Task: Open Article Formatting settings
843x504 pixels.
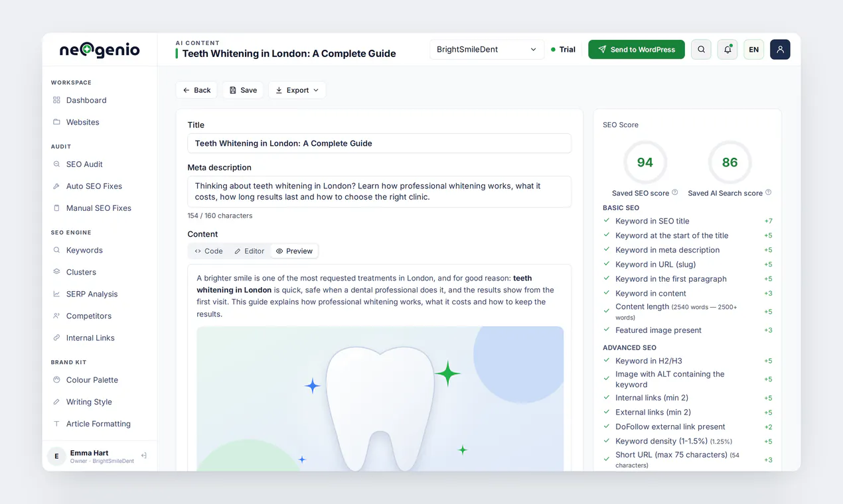Action: [x=100, y=424]
